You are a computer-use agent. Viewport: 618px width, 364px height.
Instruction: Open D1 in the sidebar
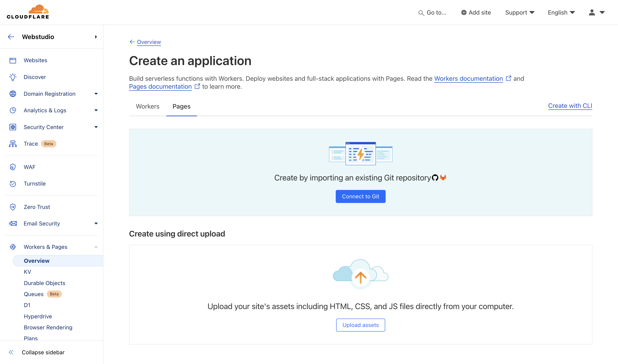(27, 305)
